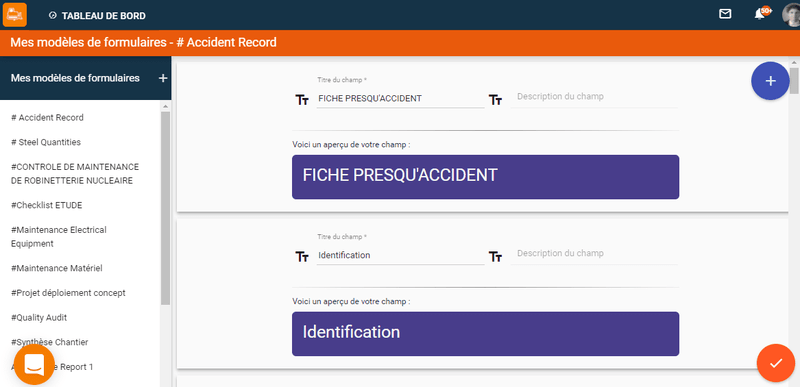Open the orange chat widget bubble
The image size is (800, 387).
click(x=34, y=365)
